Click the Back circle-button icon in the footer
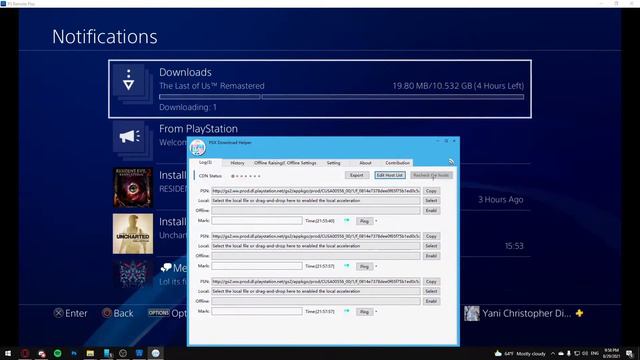Viewport: 640px width, 360px height. coord(107,313)
